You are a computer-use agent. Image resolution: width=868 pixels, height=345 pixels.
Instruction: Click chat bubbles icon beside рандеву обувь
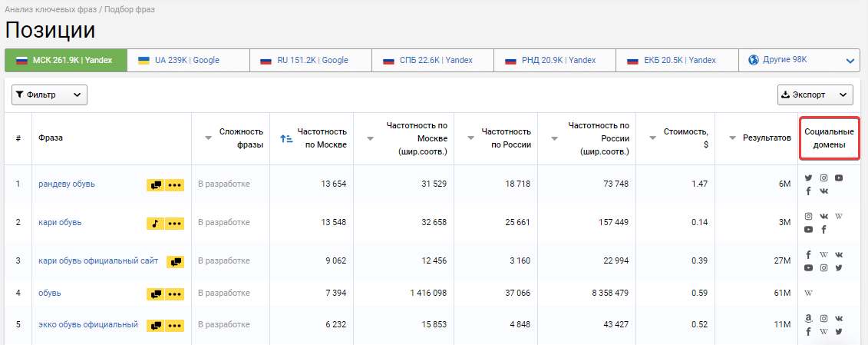pos(156,185)
